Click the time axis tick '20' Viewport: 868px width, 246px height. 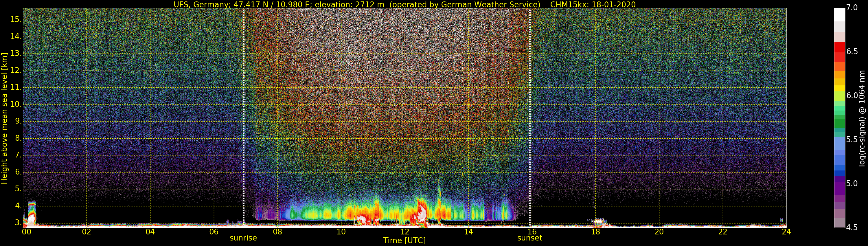coord(659,232)
